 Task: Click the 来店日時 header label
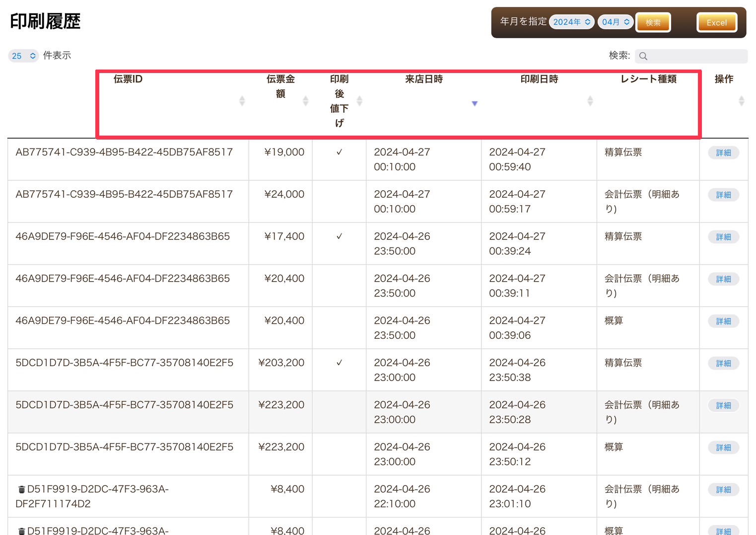coord(424,79)
